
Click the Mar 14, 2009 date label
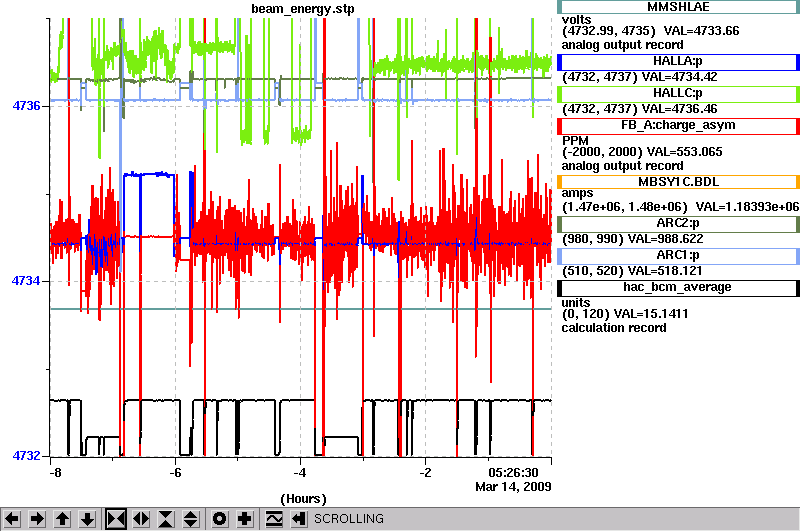pyautogui.click(x=513, y=487)
